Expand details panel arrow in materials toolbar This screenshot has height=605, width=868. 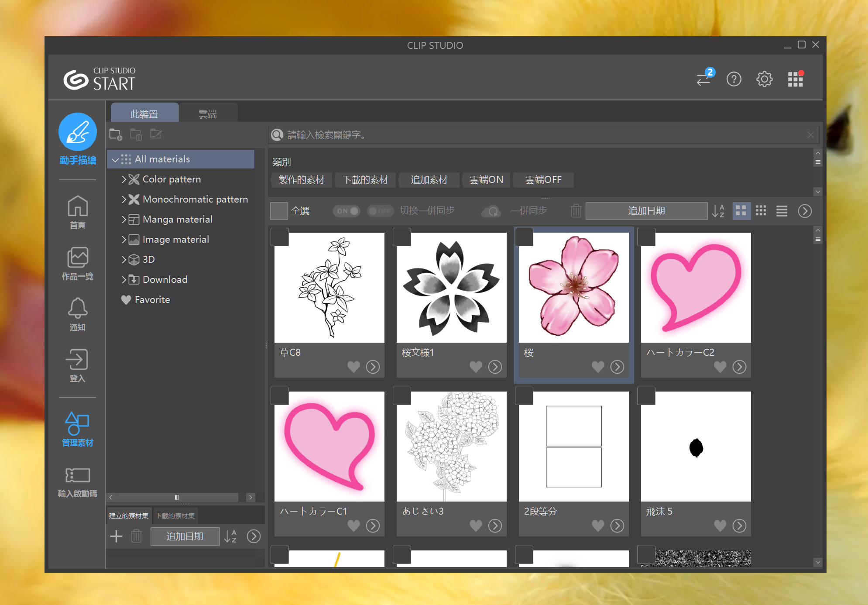click(805, 211)
